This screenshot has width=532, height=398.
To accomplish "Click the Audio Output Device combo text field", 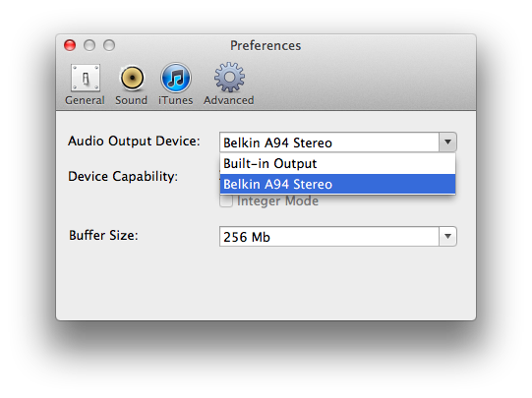I will (329, 142).
